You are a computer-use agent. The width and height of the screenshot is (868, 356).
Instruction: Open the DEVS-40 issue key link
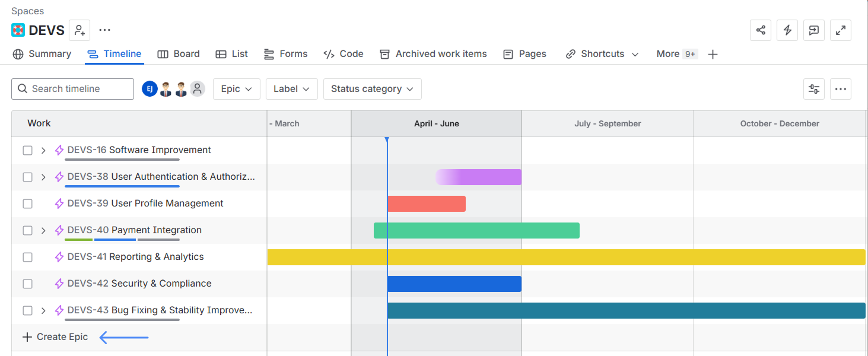88,230
